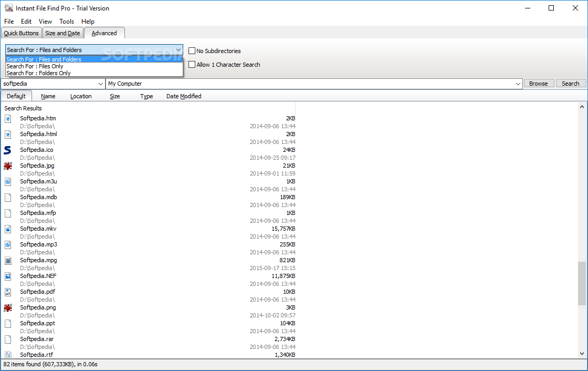
Task: Click the 2014-09-25 09:17 date entry
Action: point(272,158)
